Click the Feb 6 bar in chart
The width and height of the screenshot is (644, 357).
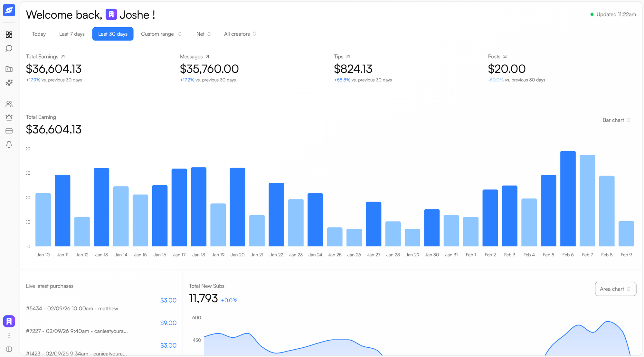pyautogui.click(x=568, y=199)
